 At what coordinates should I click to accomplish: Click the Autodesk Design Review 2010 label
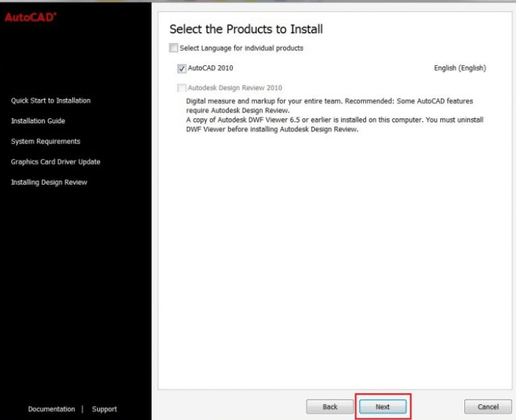[x=234, y=88]
